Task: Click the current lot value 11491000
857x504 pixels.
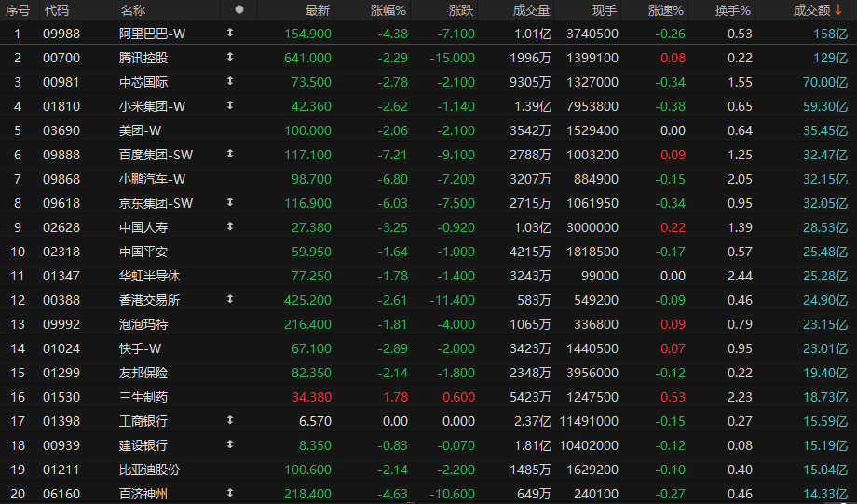Action: [589, 420]
